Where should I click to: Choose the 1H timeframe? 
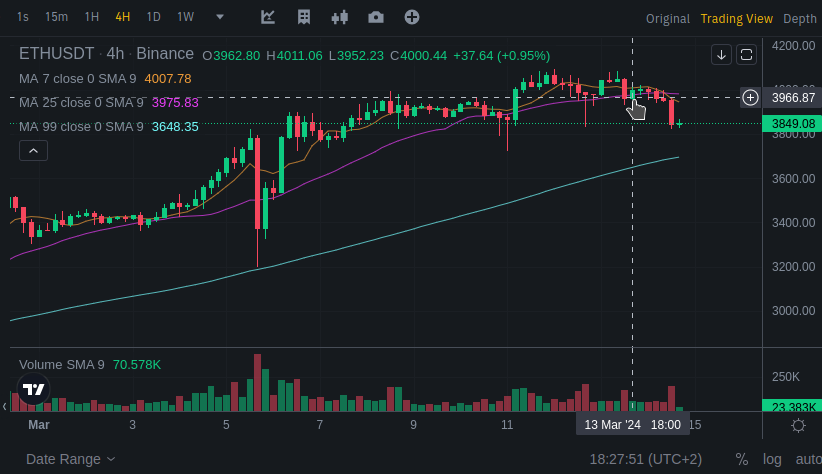[x=92, y=17]
